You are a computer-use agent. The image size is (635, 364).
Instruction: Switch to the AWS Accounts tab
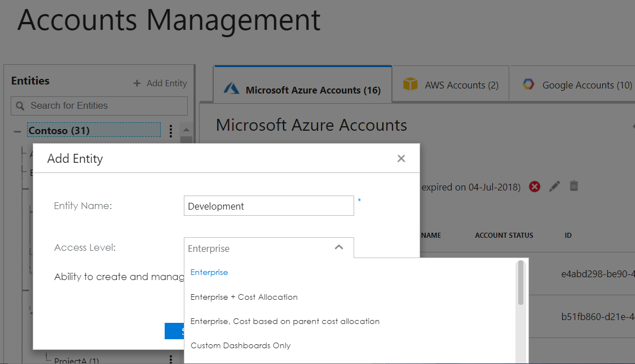tap(451, 84)
